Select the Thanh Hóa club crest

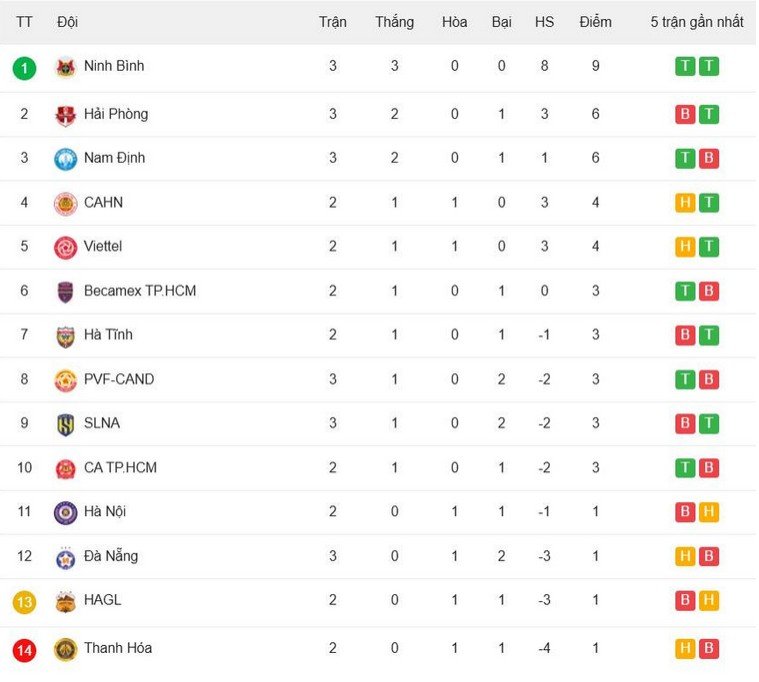[65, 650]
